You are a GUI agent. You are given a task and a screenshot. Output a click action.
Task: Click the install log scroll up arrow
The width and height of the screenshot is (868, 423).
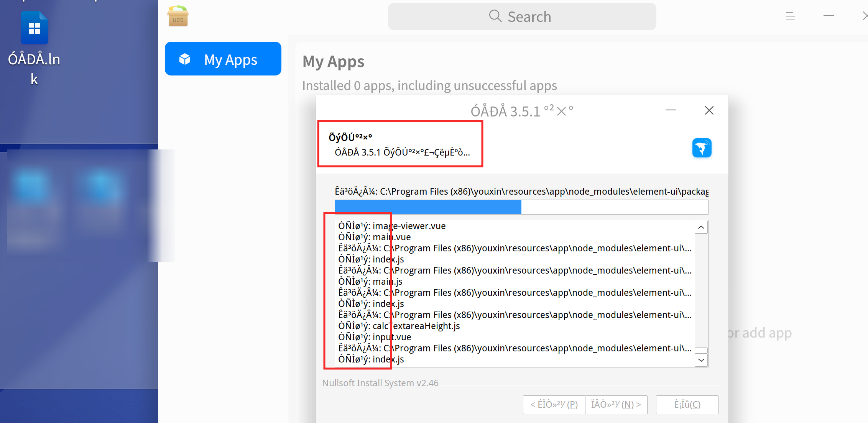(701, 227)
